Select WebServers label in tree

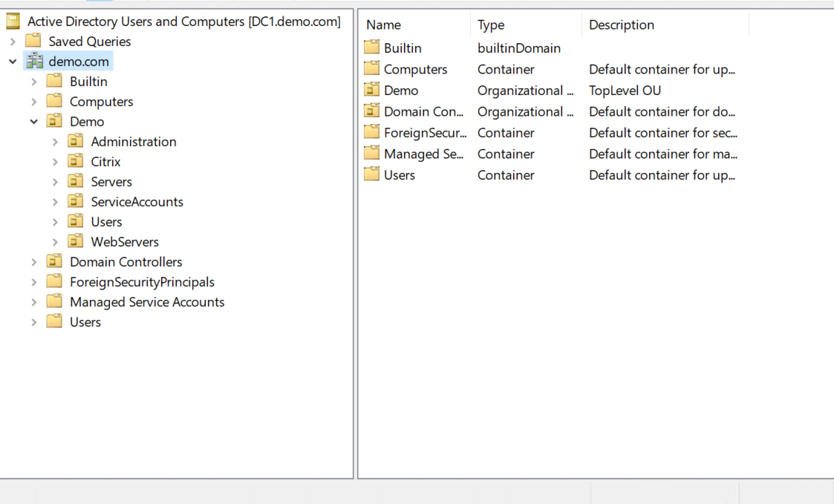coord(125,242)
